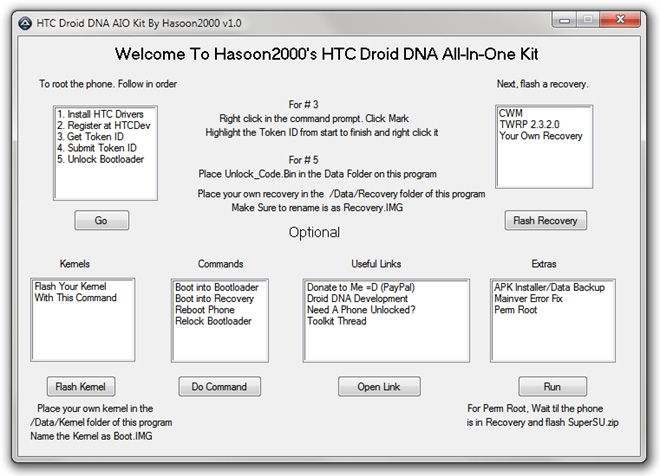Select 'With This Command' kernel entry
Screen dimensions: 660x476
[x=75, y=298]
